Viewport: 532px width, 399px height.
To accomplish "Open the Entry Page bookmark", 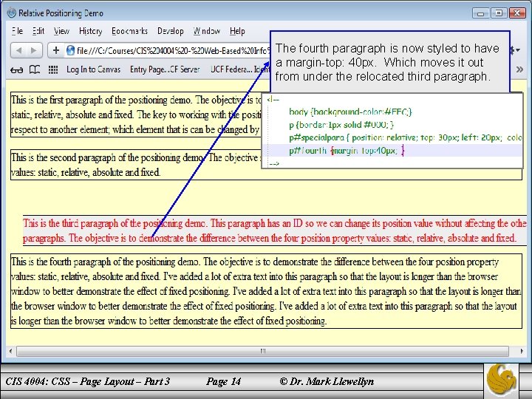I will pos(165,69).
